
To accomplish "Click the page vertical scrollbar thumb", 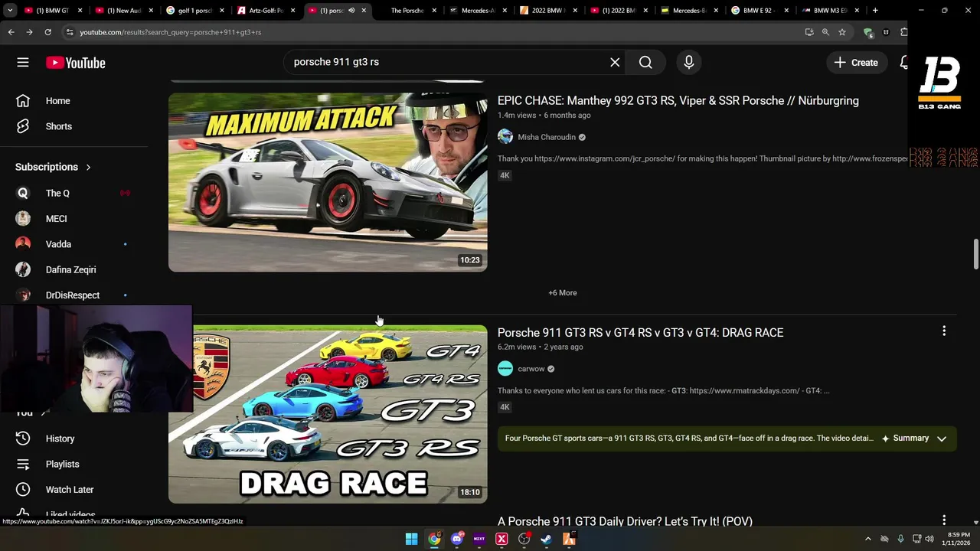I will tap(976, 254).
